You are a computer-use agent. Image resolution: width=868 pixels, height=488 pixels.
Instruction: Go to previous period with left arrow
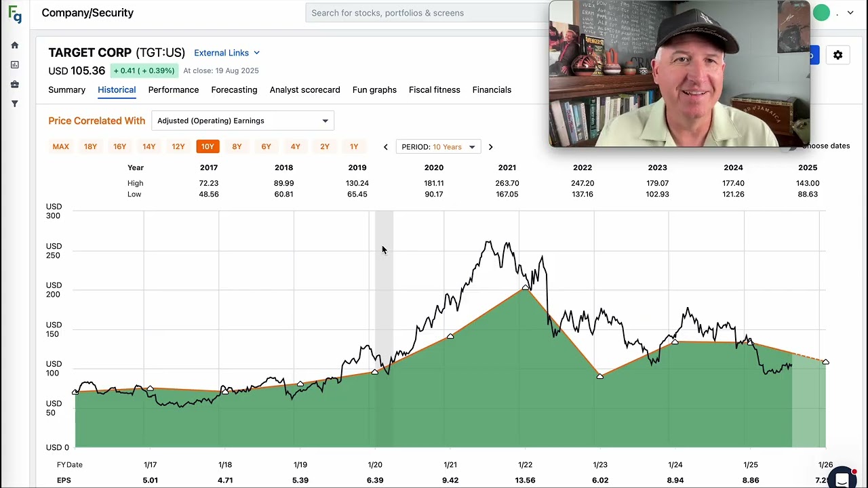tap(386, 147)
